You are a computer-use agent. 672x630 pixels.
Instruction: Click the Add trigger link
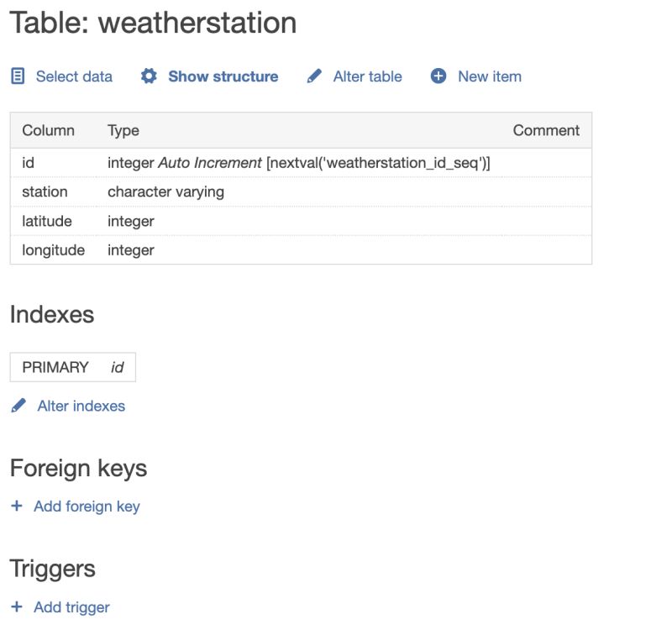coord(71,606)
